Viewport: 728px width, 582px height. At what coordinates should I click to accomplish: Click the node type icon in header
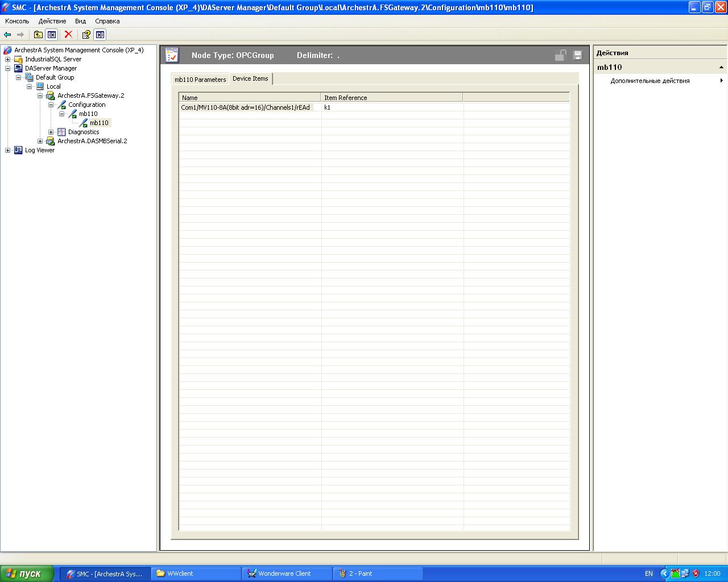pos(172,55)
